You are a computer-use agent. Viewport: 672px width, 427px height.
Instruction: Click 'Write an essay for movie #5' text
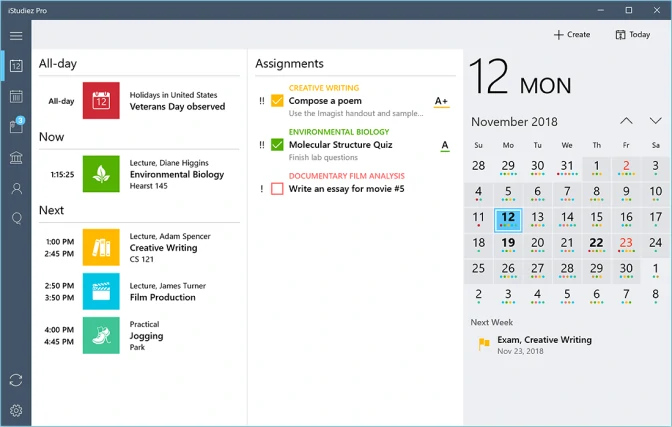point(346,189)
